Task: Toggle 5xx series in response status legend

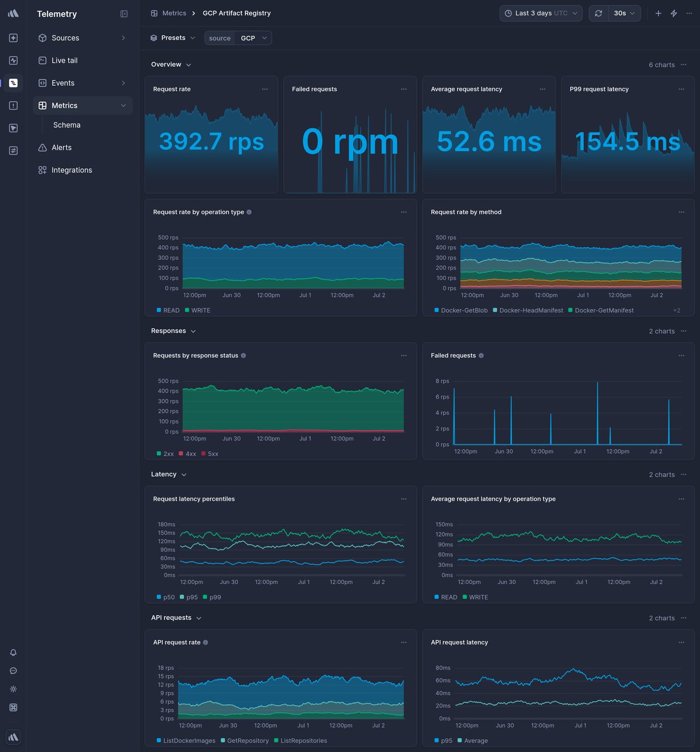Action: [209, 454]
